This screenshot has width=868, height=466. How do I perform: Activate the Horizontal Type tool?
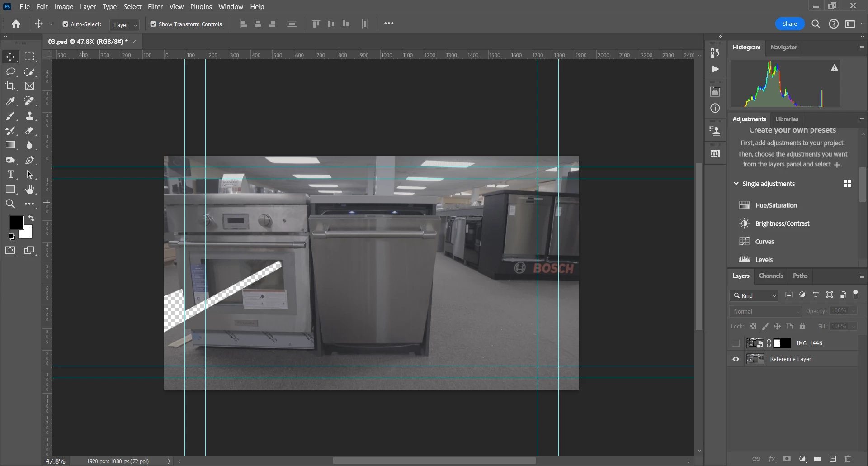click(x=10, y=175)
